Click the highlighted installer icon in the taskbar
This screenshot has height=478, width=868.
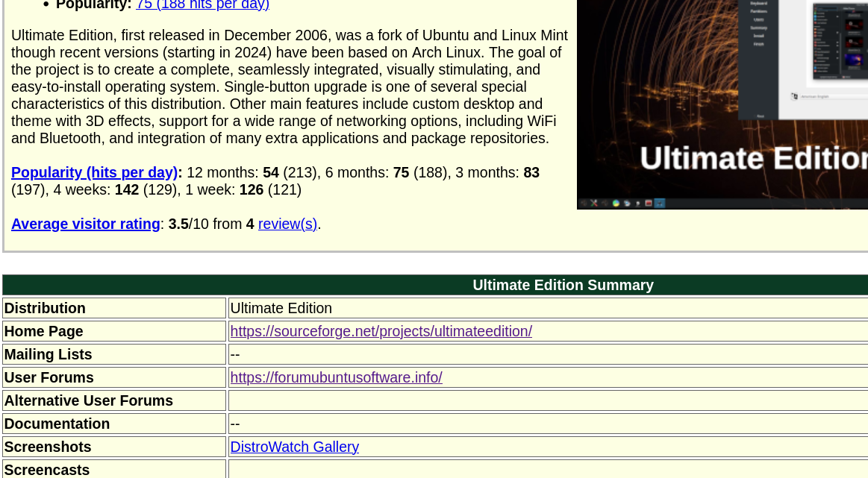tap(659, 203)
